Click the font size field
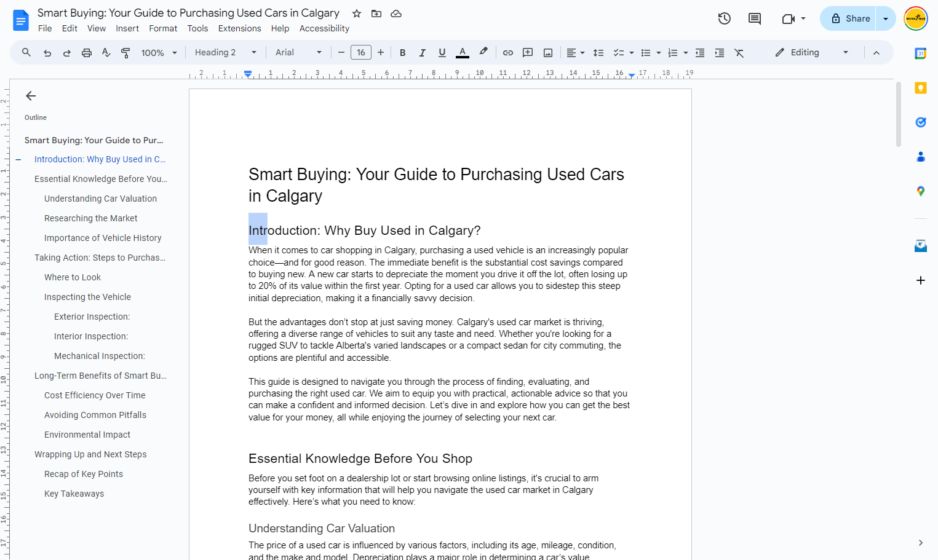 [x=361, y=53]
